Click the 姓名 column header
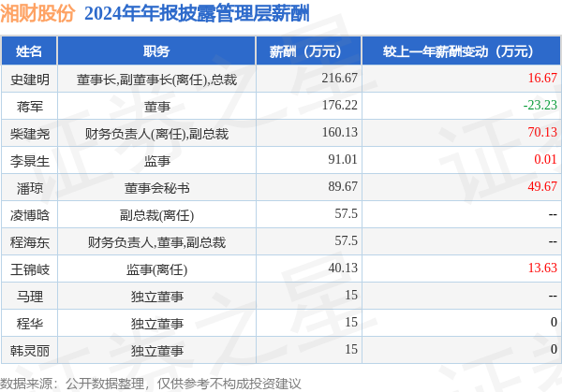The height and width of the screenshot is (392, 562). pos(29,51)
